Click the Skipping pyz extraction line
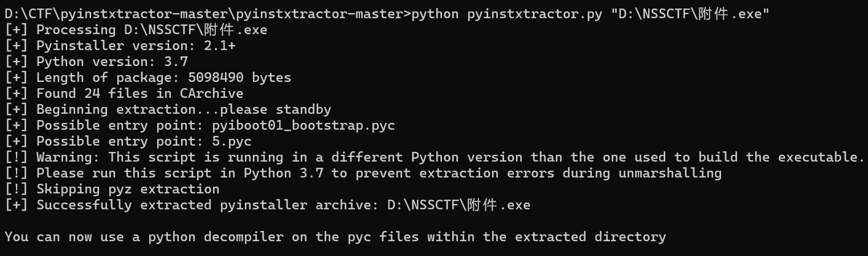Viewport: 868px width, 256px height. click(x=112, y=189)
